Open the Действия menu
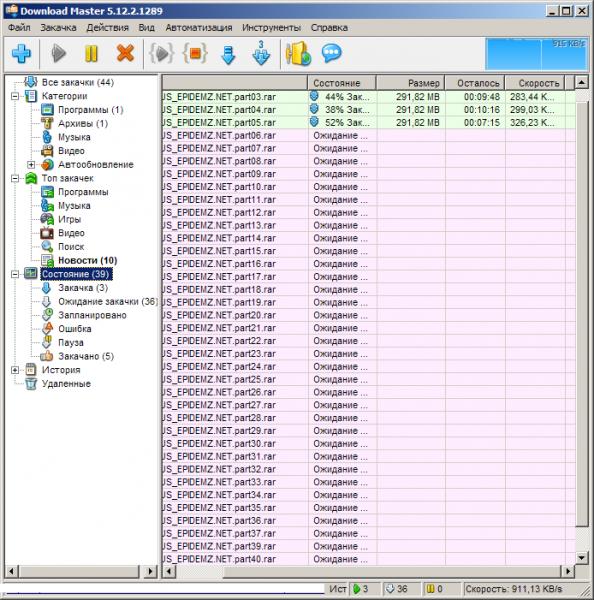This screenshot has height=600, width=594. point(108,28)
